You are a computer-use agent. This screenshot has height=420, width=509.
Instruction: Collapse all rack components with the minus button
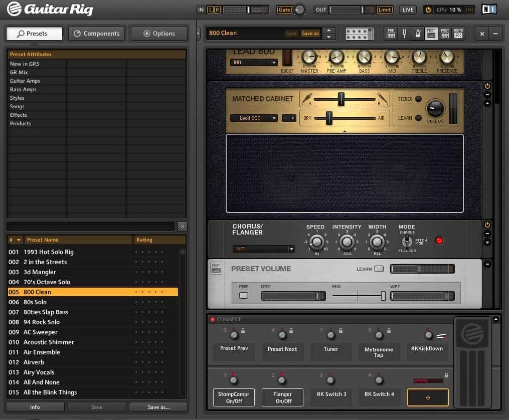click(495, 34)
